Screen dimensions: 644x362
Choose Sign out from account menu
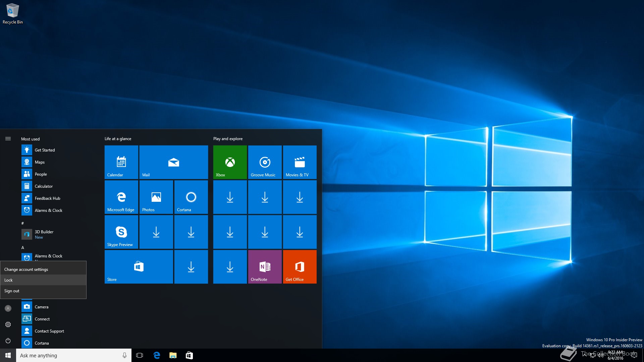(43, 291)
